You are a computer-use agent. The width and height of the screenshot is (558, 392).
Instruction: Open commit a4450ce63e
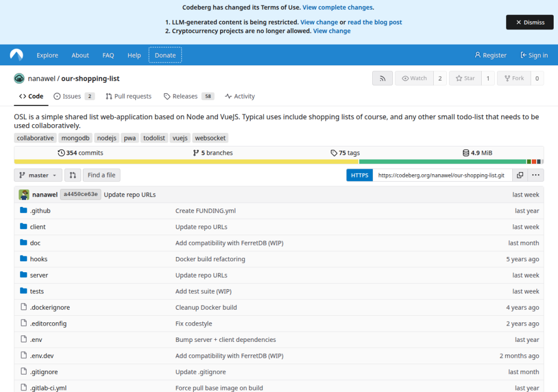[x=81, y=194]
